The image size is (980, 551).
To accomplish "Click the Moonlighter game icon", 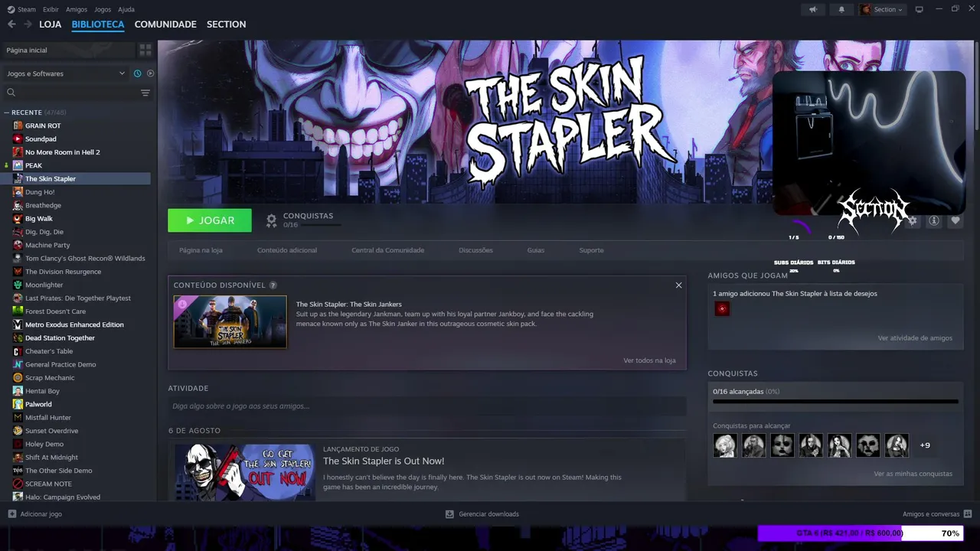I will (18, 285).
